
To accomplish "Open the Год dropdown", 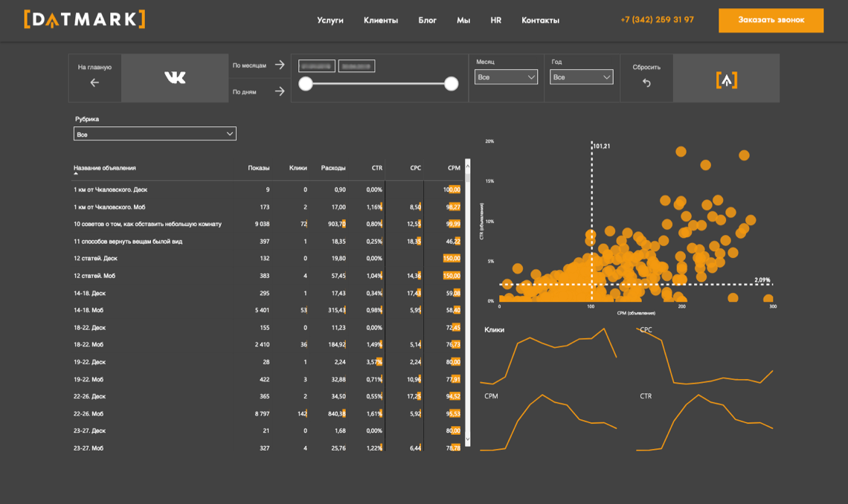I will click(x=581, y=77).
